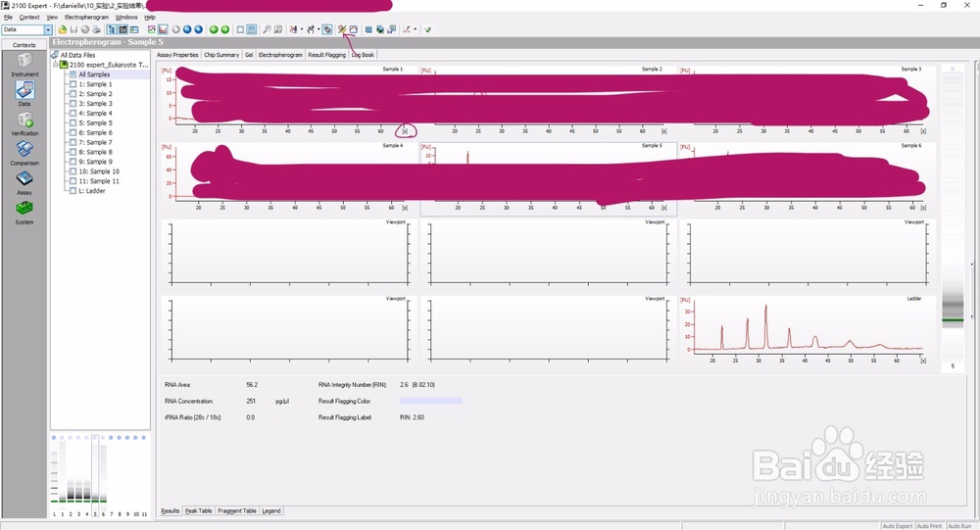Switch to Assay Properties tab
This screenshot has height=530, width=980.
click(x=177, y=55)
